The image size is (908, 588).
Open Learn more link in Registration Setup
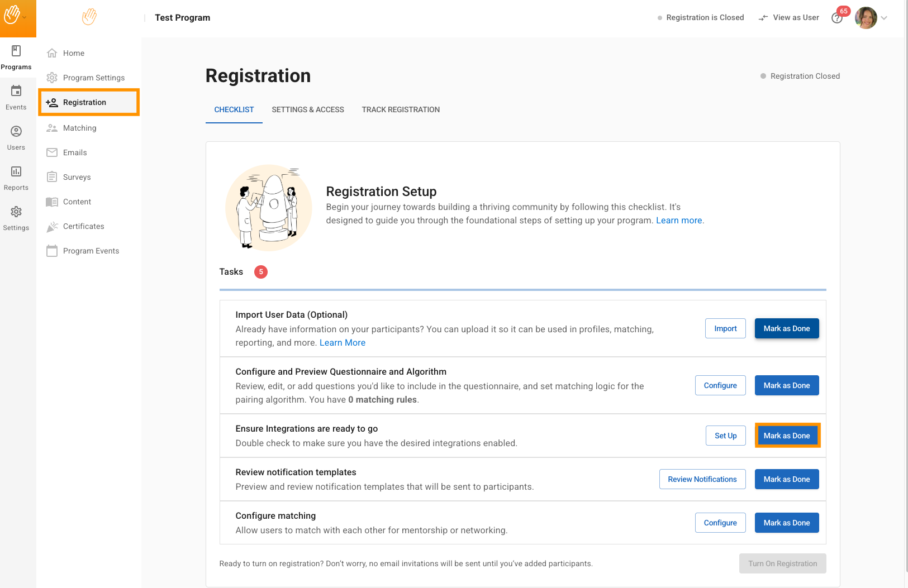click(679, 221)
